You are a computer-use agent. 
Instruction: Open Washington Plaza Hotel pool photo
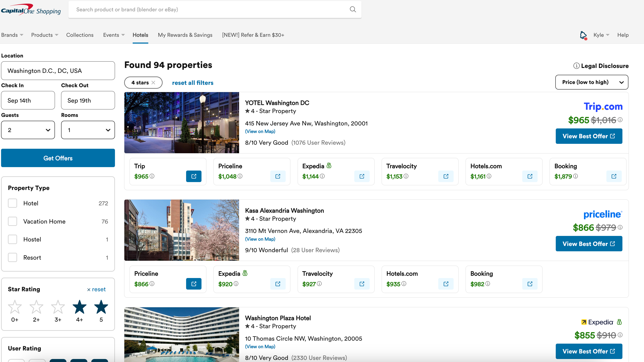[182, 334]
